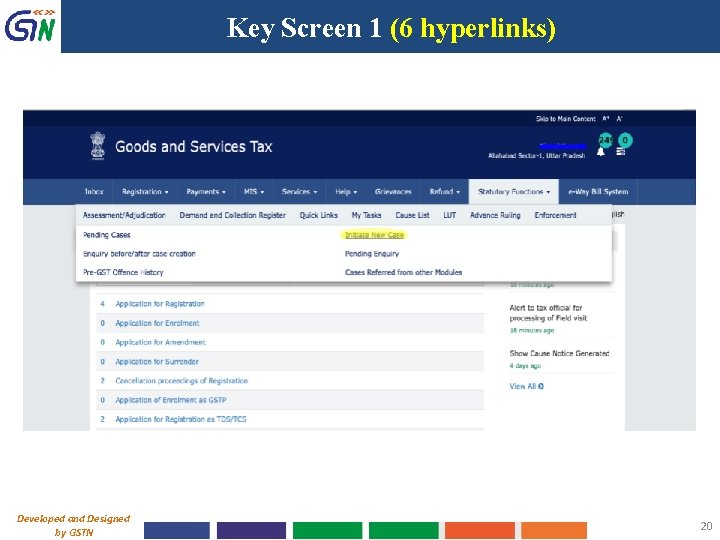Select the Cause List tab

[x=412, y=215]
